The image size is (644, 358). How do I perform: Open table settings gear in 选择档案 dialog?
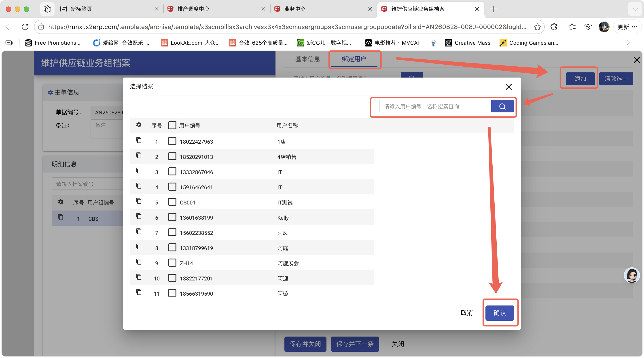(139, 125)
